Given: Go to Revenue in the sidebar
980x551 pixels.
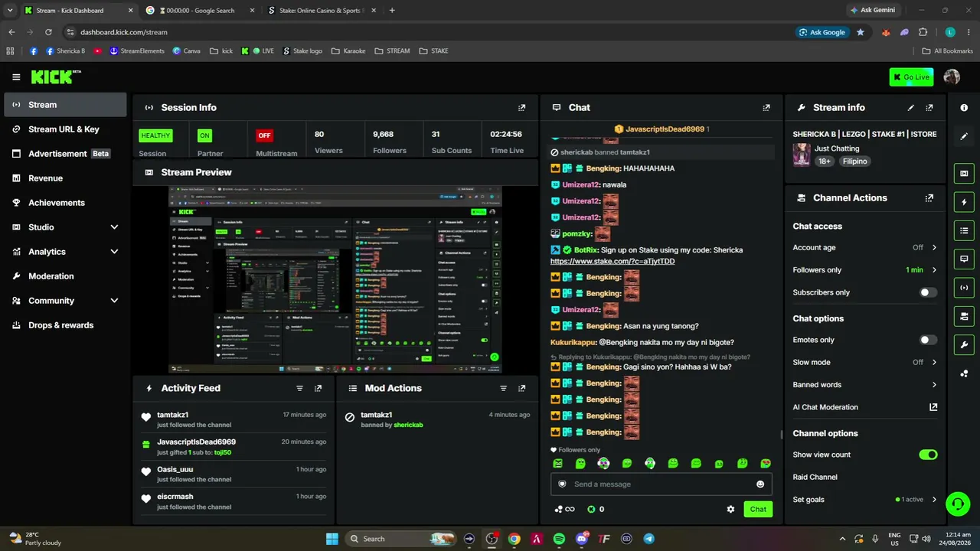Looking at the screenshot, I should tap(65, 178).
